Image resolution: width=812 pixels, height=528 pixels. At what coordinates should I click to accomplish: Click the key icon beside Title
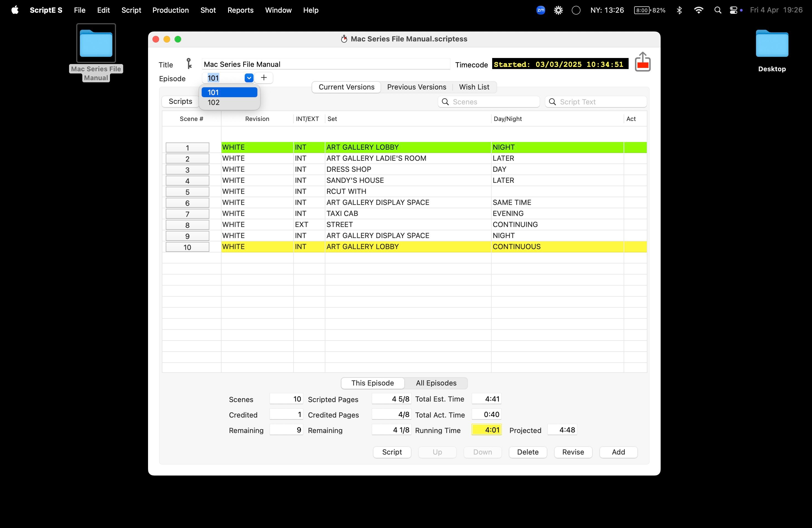(x=189, y=64)
